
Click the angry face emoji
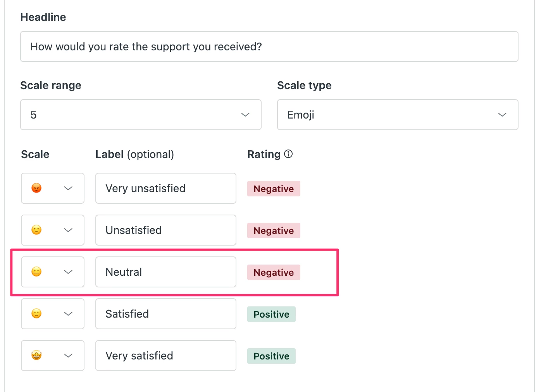coord(36,188)
